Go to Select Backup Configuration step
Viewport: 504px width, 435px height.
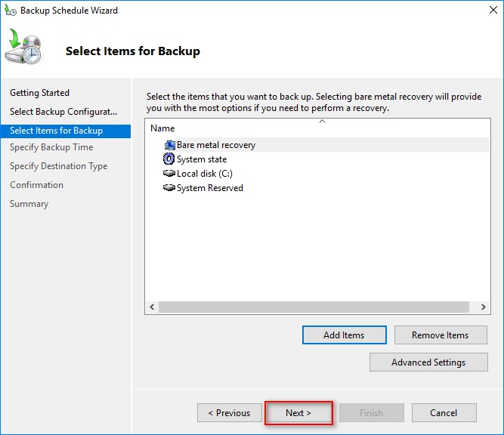[x=63, y=112]
